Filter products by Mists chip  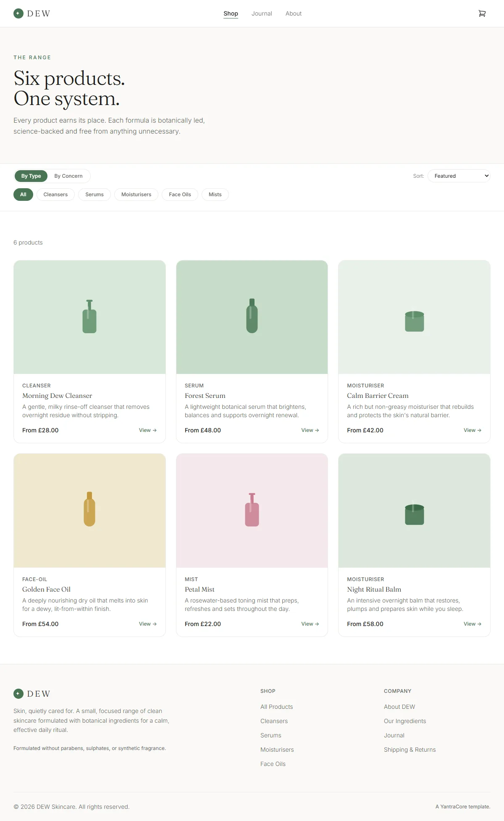point(215,195)
